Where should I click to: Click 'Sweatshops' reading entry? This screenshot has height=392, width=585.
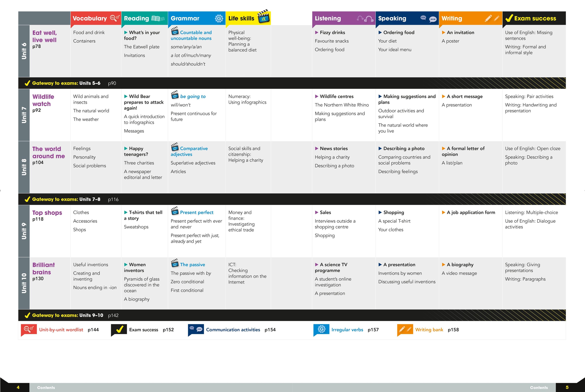pyautogui.click(x=136, y=227)
